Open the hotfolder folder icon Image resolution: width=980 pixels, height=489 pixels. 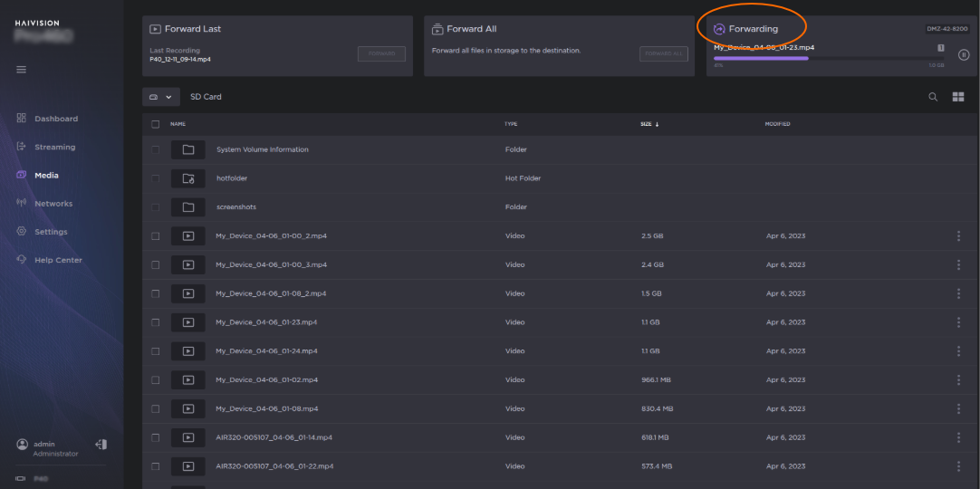[x=188, y=178]
